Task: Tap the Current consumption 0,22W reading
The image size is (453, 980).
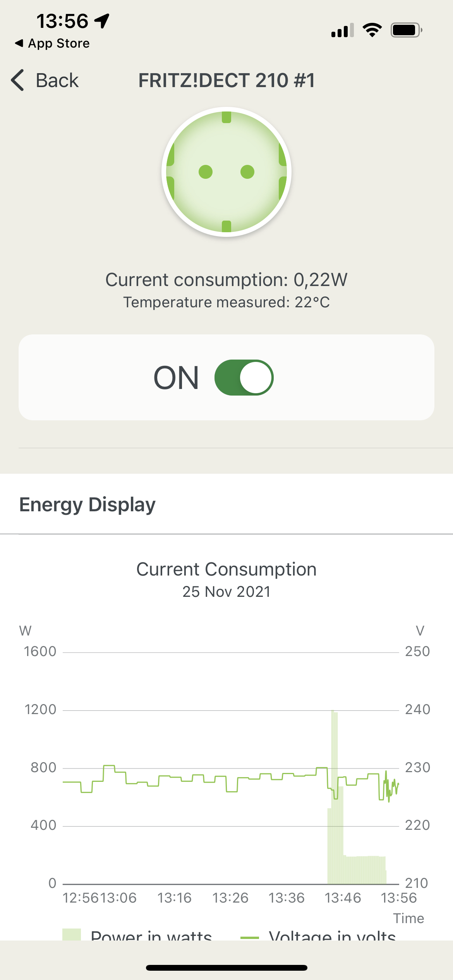Action: pyautogui.click(x=226, y=280)
